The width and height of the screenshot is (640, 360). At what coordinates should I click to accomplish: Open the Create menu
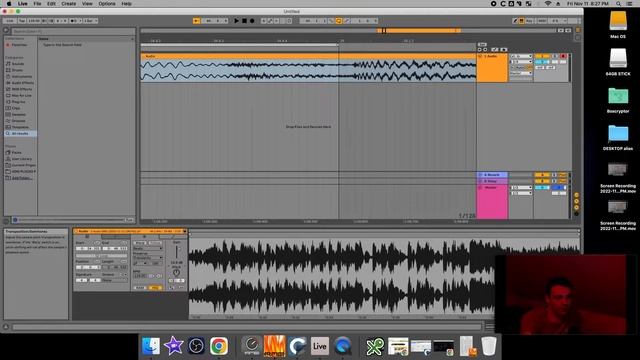(x=69, y=4)
